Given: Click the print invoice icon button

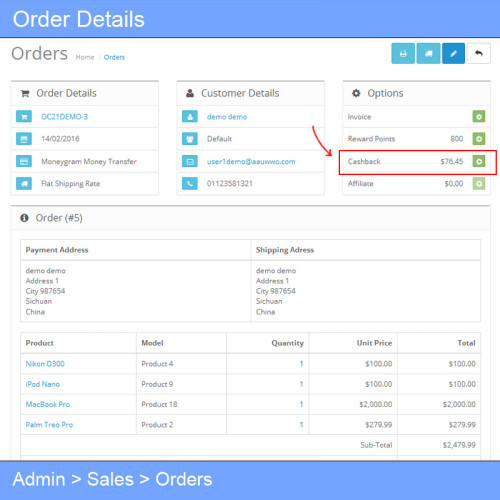Looking at the screenshot, I should (x=403, y=53).
